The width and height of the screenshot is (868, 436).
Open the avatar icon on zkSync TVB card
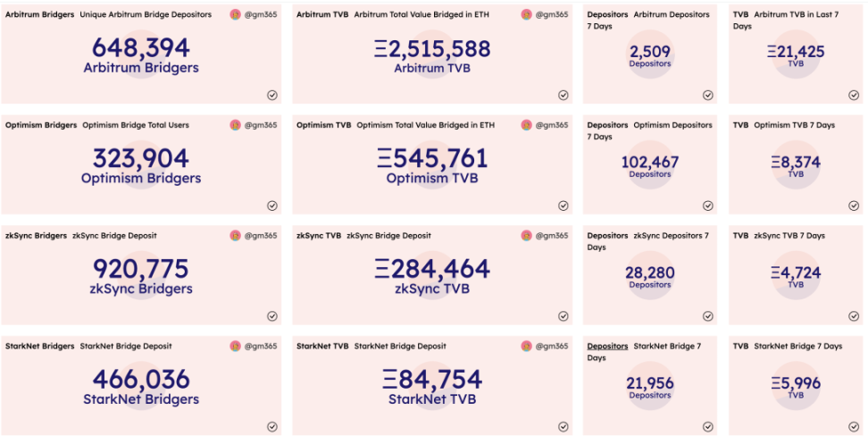coord(527,236)
